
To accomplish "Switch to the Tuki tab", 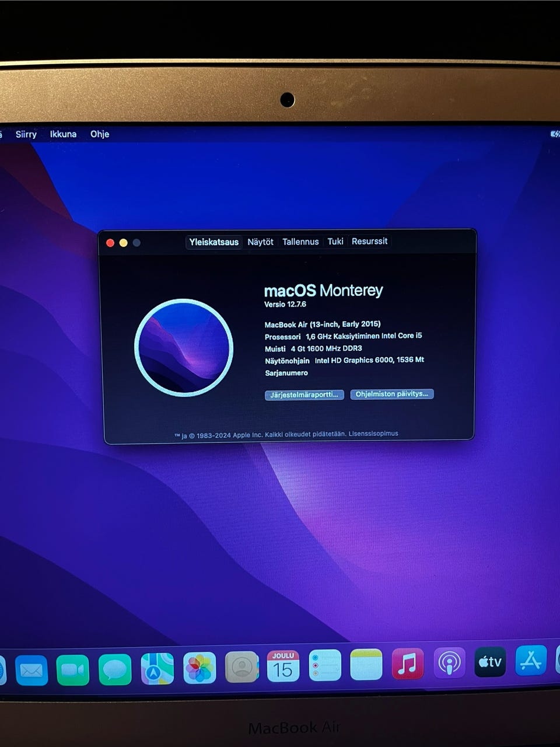I will click(x=335, y=241).
